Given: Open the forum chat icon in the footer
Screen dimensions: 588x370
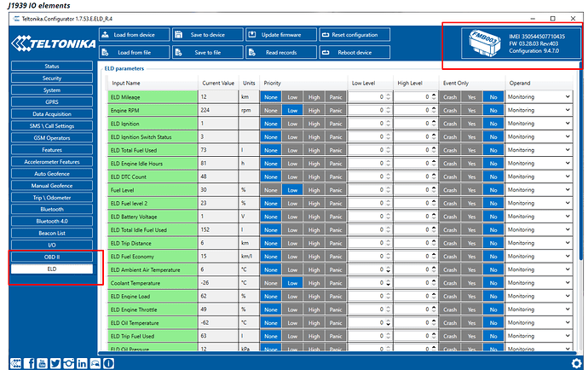Looking at the screenshot, I should pyautogui.click(x=95, y=363).
